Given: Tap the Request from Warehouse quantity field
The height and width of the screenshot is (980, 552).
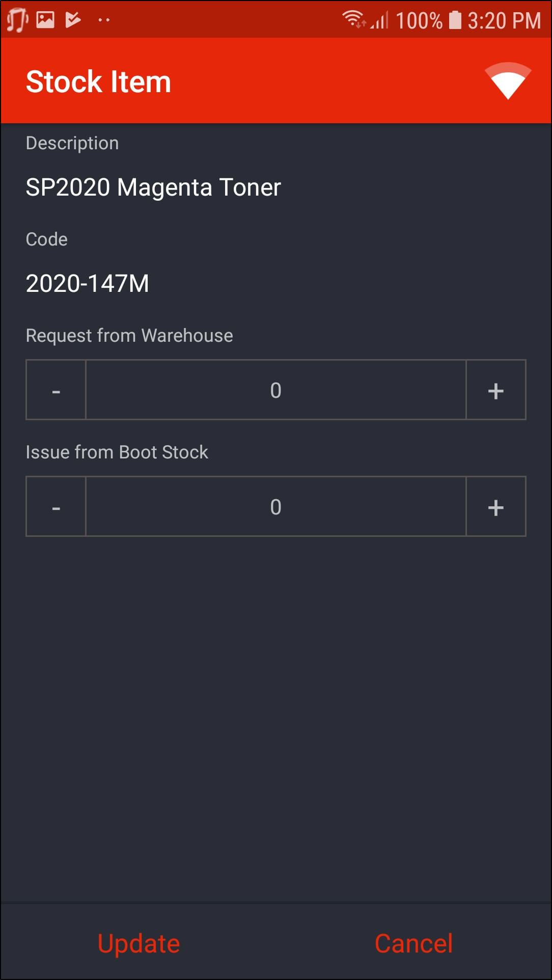Looking at the screenshot, I should pyautogui.click(x=275, y=390).
